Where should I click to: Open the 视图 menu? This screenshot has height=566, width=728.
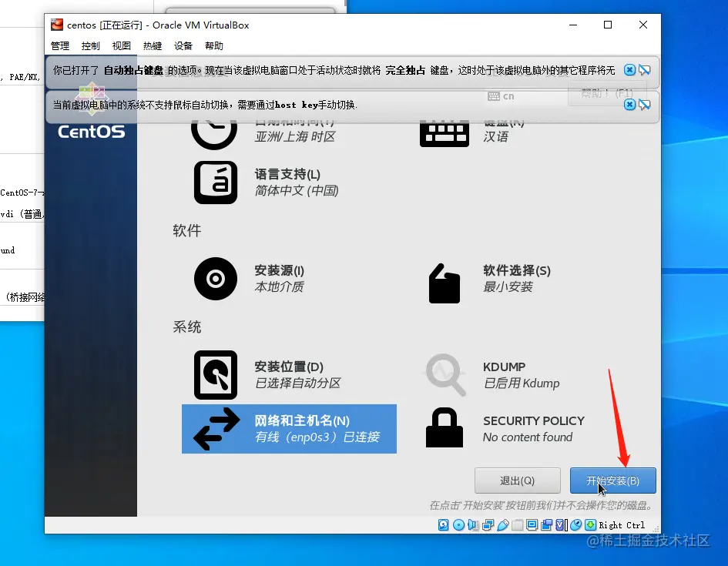121,46
